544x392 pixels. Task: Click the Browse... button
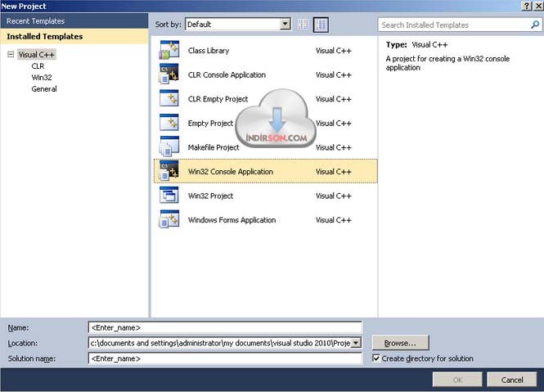click(x=400, y=343)
